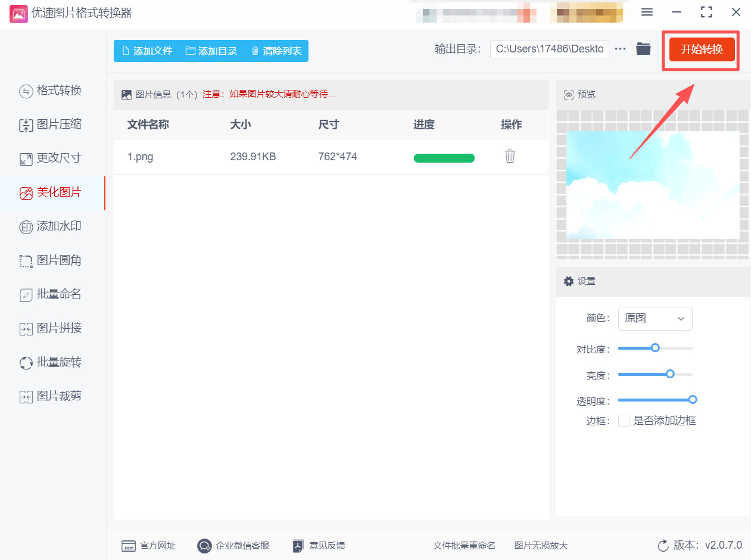Enable the add border (是否添加边框) checkbox
Viewport: 751px width, 560px height.
pos(624,421)
